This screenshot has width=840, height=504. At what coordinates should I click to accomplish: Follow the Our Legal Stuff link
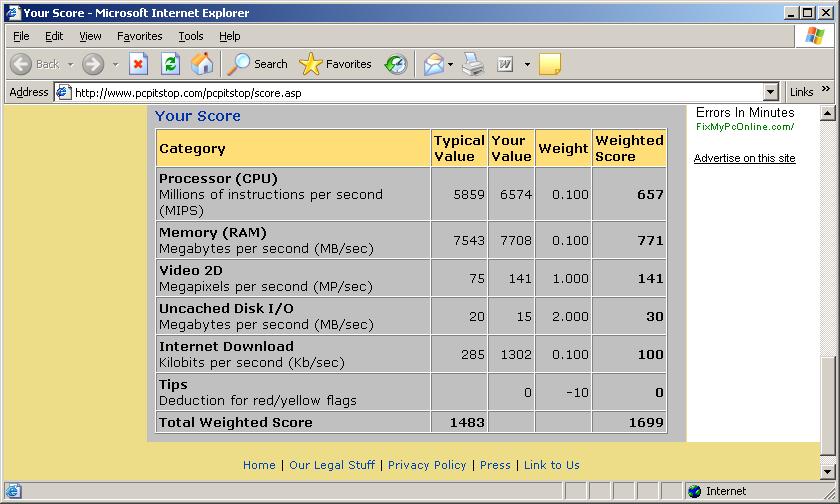[332, 465]
